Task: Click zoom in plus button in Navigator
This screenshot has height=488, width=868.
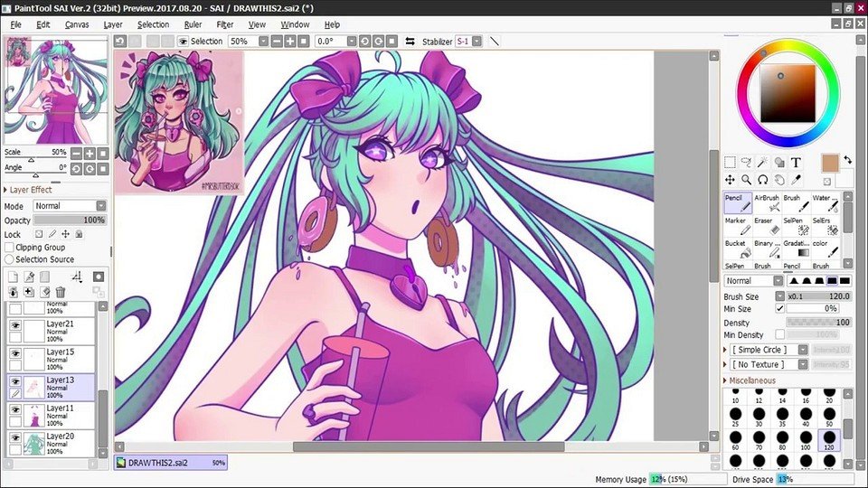Action: [90, 154]
